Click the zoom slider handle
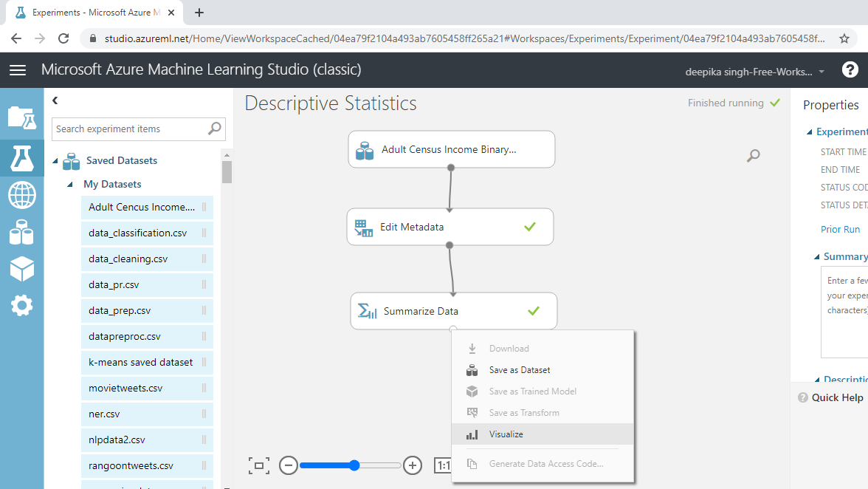Image resolution: width=868 pixels, height=489 pixels. (354, 466)
